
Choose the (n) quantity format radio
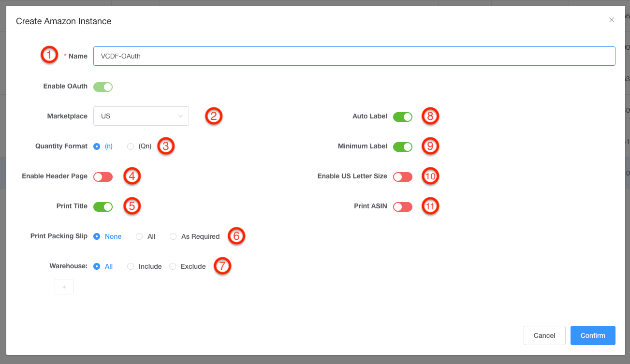[97, 146]
